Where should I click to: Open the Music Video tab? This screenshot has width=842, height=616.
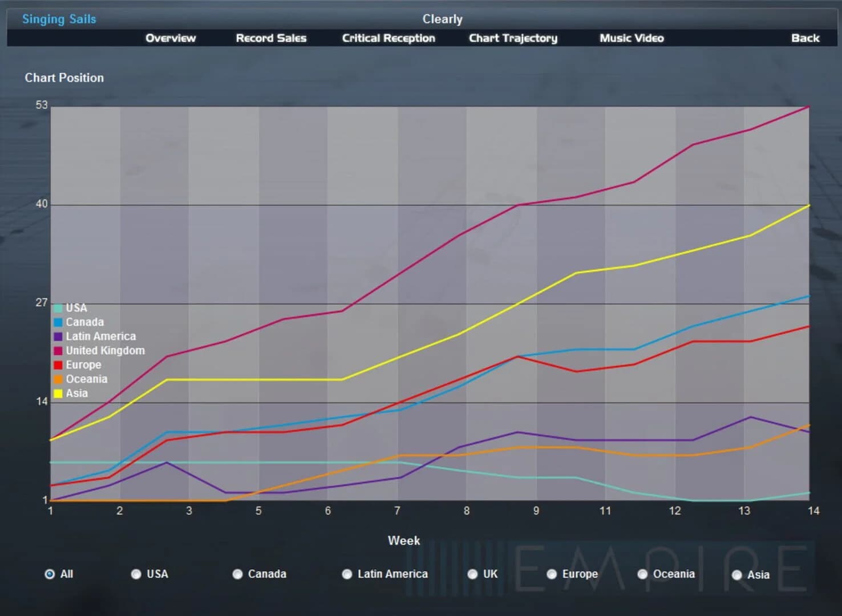pos(631,38)
